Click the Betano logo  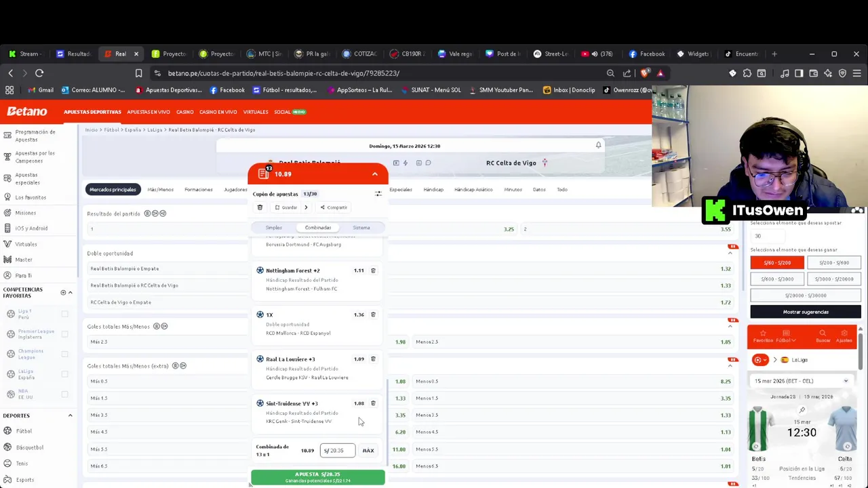pos(27,112)
